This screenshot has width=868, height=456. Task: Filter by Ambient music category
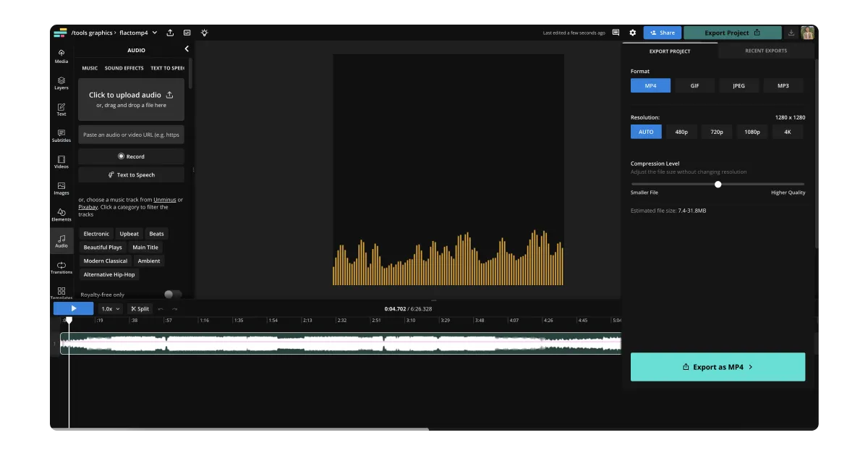[149, 261]
